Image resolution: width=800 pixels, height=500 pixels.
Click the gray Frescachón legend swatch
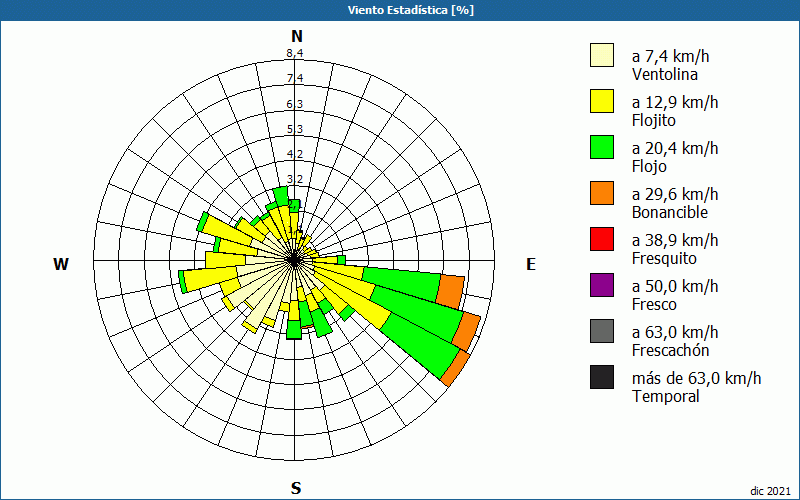point(602,331)
